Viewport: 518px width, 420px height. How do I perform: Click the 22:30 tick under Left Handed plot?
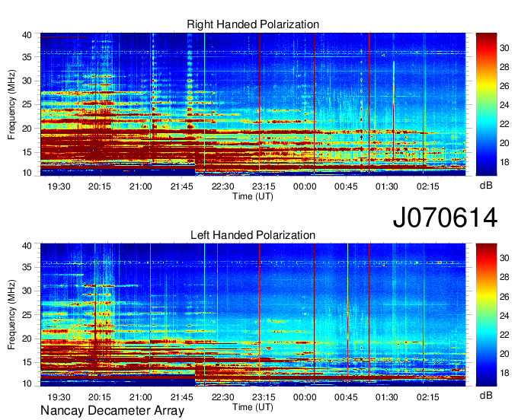tap(222, 397)
